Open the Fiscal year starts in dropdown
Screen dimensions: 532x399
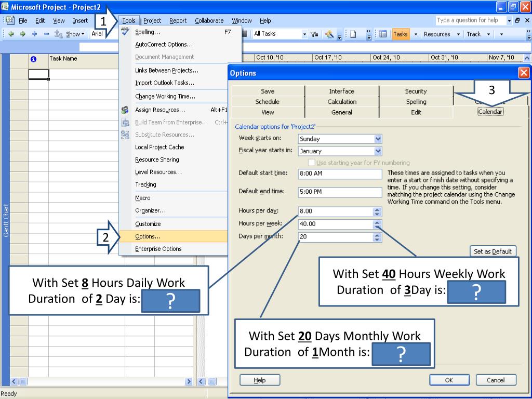click(x=378, y=151)
